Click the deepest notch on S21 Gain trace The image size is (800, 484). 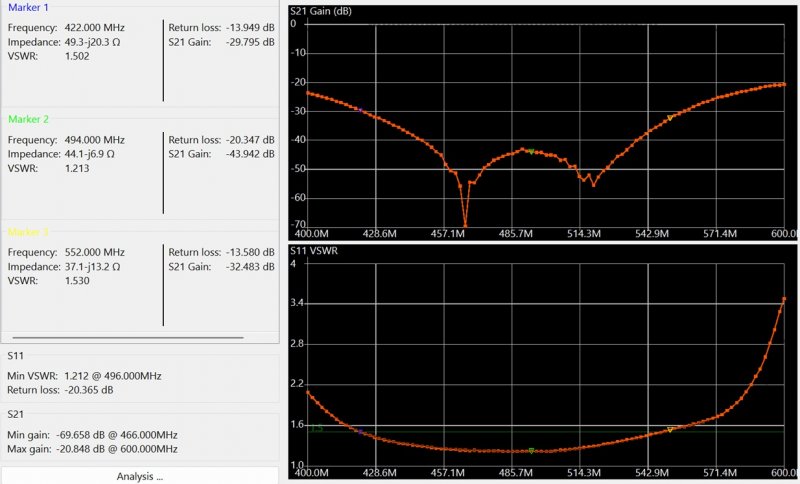pyautogui.click(x=465, y=225)
